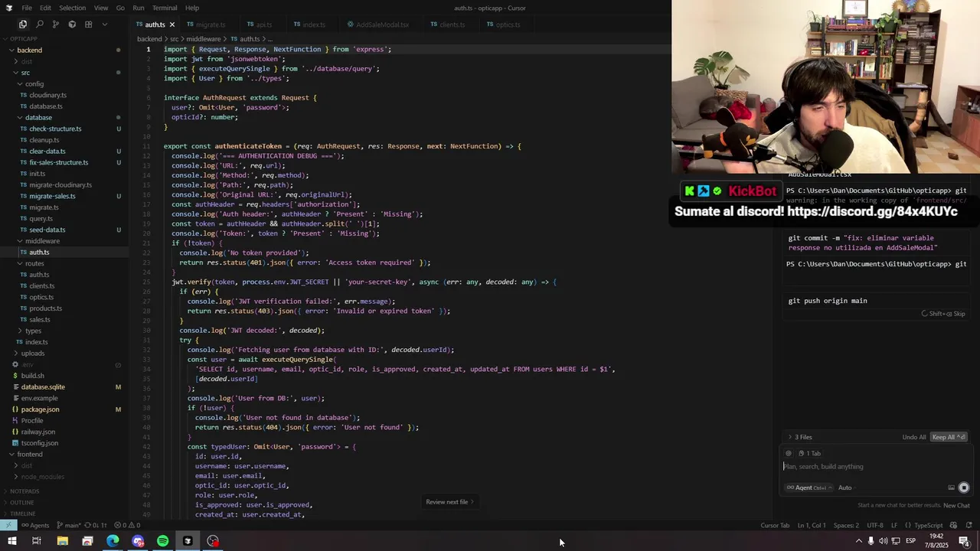Click the remote window indicator in status bar
980x551 pixels.
point(8,525)
